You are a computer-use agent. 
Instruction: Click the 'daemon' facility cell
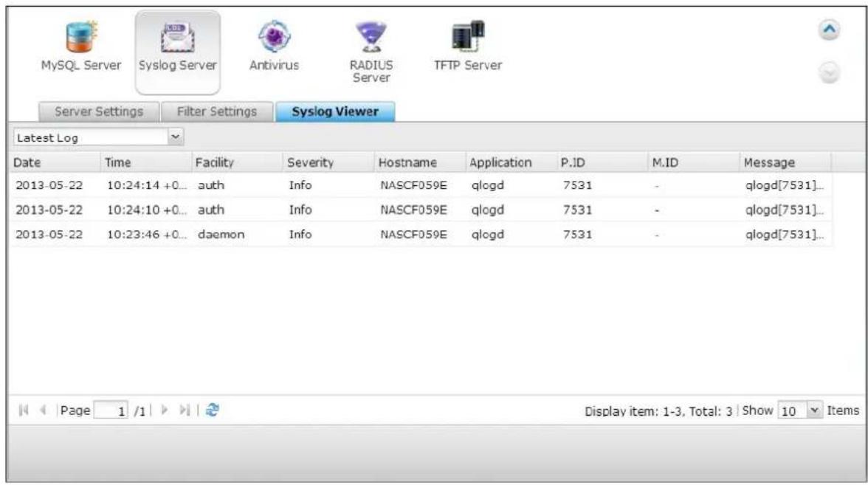[x=221, y=234]
